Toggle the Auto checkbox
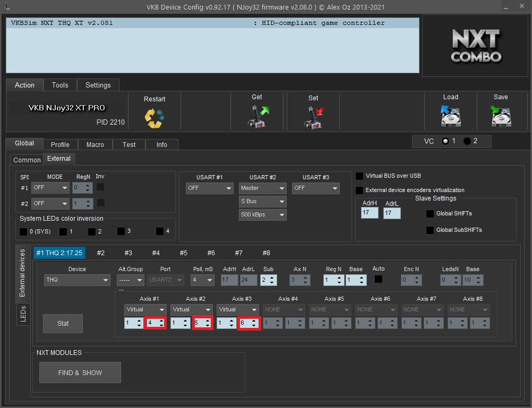 (x=379, y=279)
